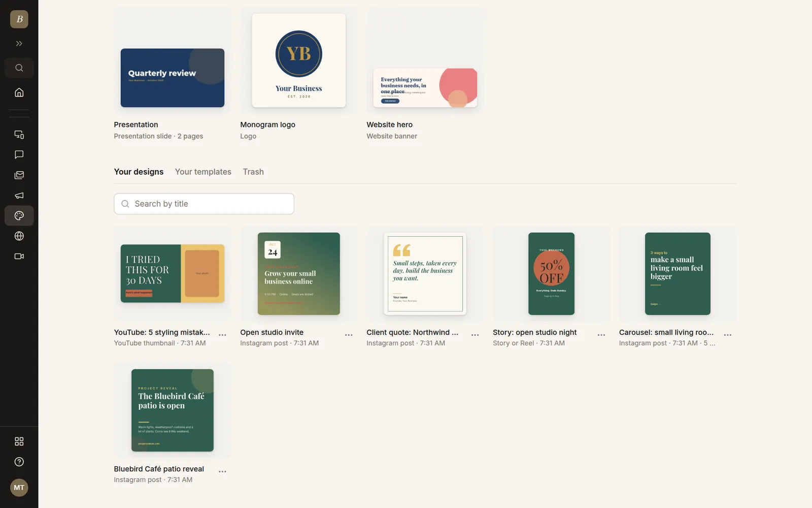Open options menu for YouTube: 5 styling mistakes

[222, 335]
